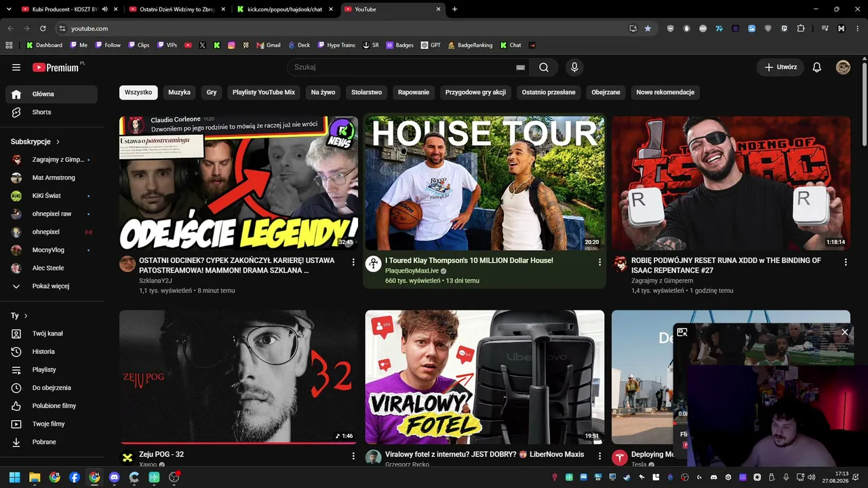Reload the page in Chrome
868x488 pixels.
[43, 28]
